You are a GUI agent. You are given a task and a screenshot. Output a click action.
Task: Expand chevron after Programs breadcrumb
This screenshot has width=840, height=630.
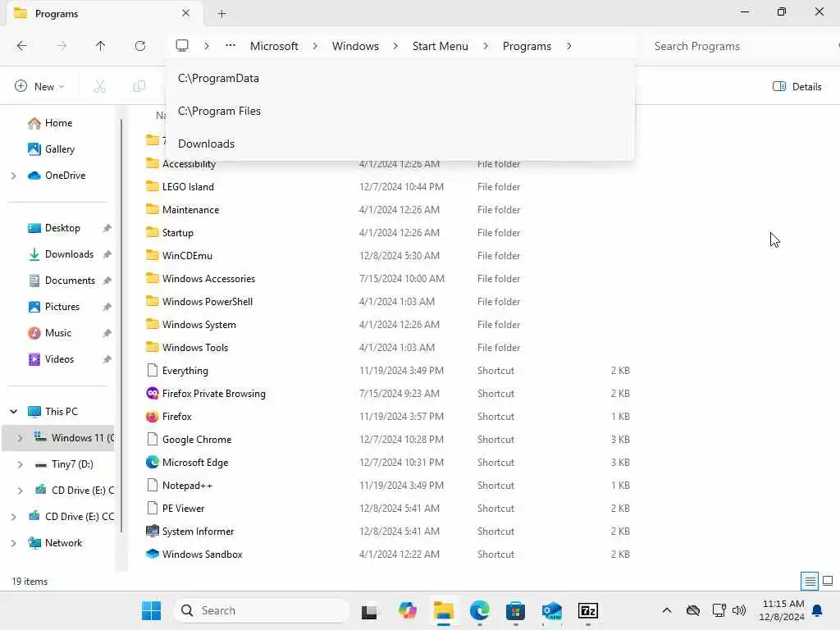(x=569, y=46)
